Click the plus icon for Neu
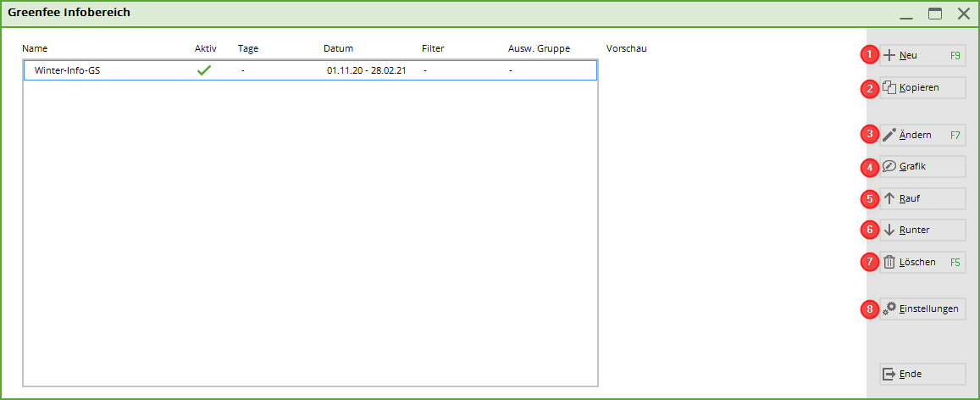This screenshot has height=400, width=980. (889, 55)
